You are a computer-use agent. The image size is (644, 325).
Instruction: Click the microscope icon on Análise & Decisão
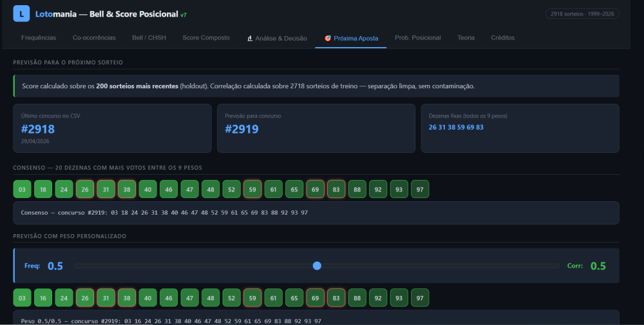tap(250, 38)
